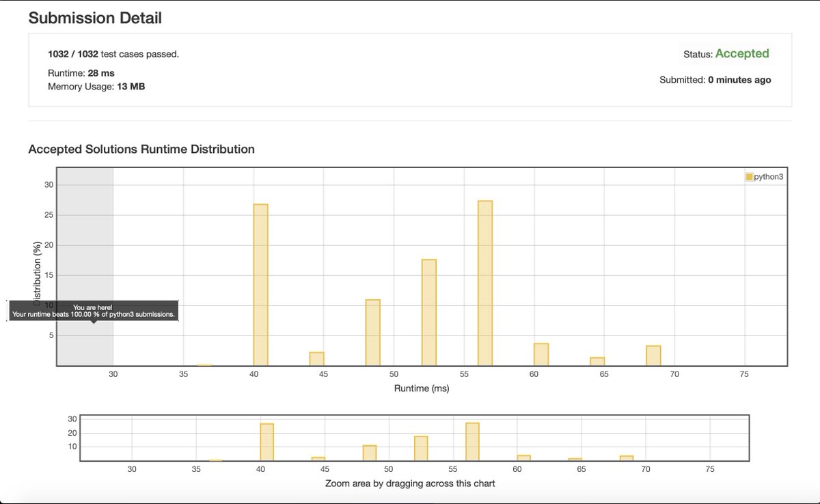
Task: Click the 52 ms bar in the lower overview chart
Action: point(421,448)
